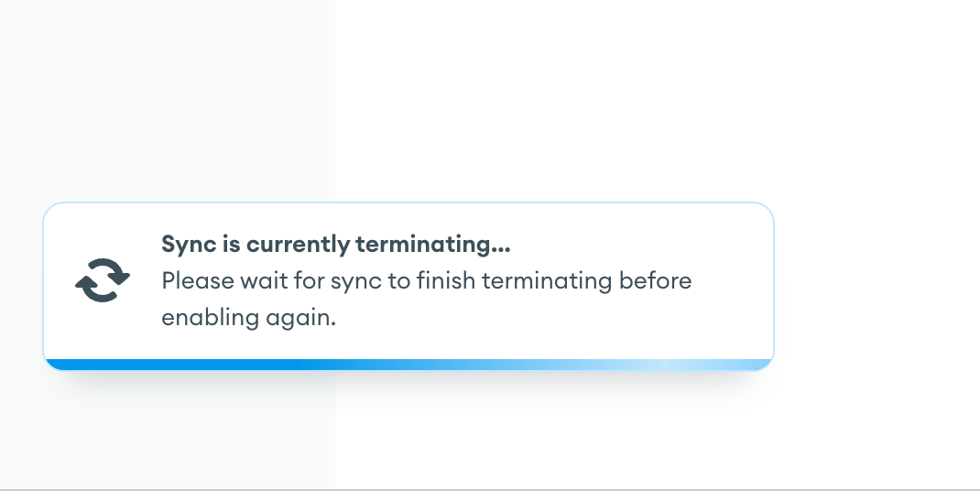
Task: Click the "enabling again." text line
Action: (249, 318)
